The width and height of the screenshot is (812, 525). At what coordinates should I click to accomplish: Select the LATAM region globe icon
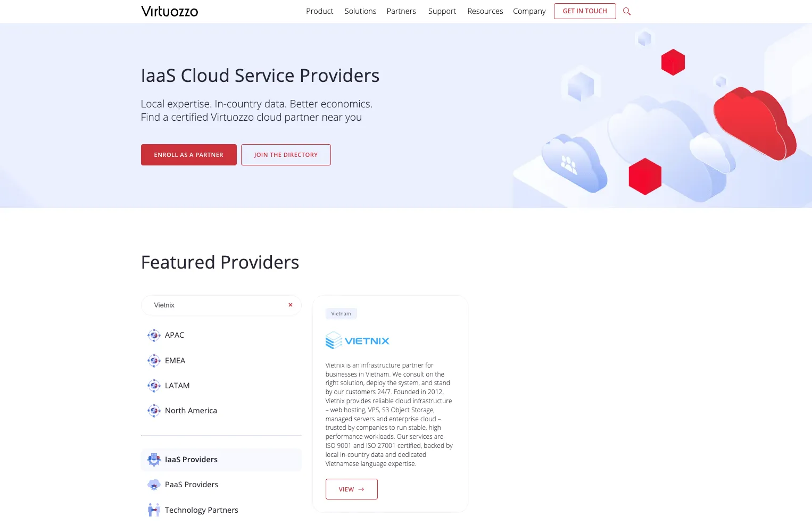(x=154, y=386)
